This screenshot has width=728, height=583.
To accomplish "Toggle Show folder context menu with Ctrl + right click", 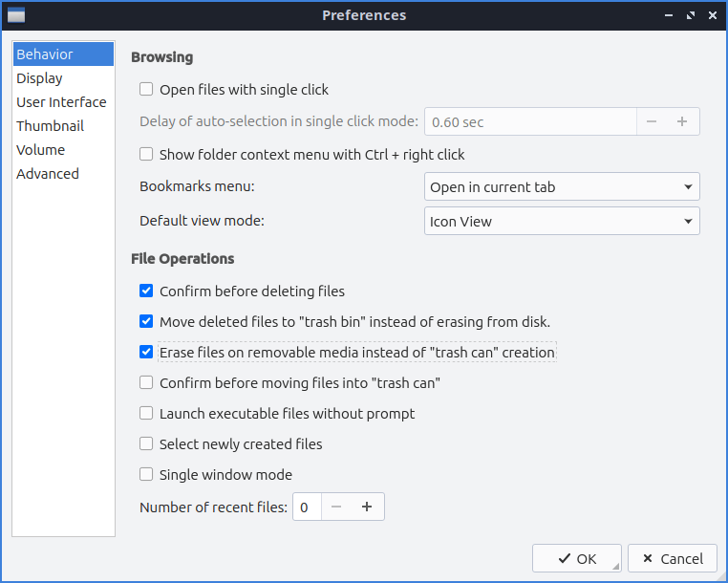I will point(146,154).
